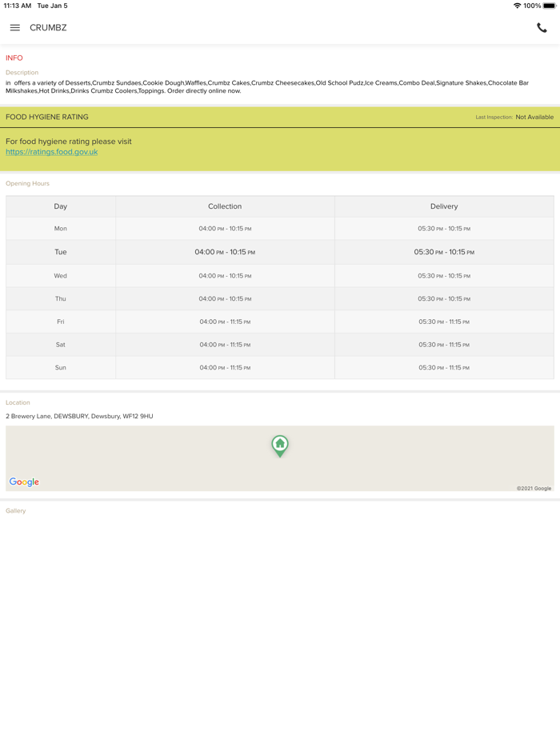Select the Mon row day cell

coord(61,229)
